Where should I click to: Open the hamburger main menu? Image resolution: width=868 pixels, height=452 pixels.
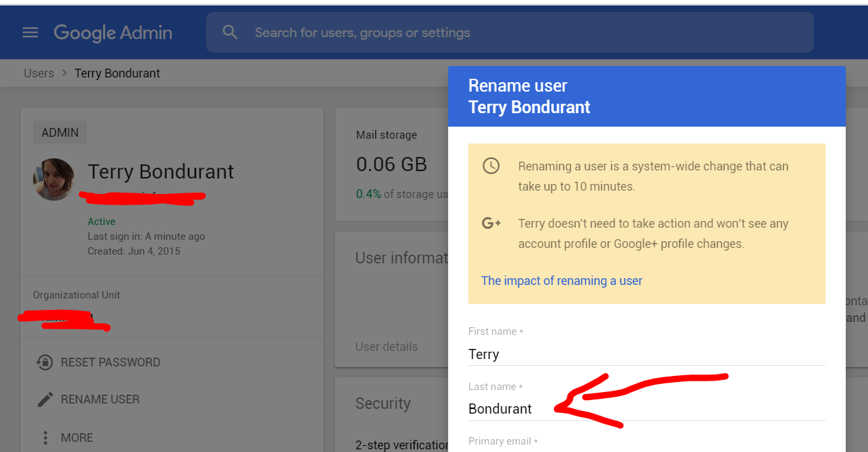tap(30, 32)
